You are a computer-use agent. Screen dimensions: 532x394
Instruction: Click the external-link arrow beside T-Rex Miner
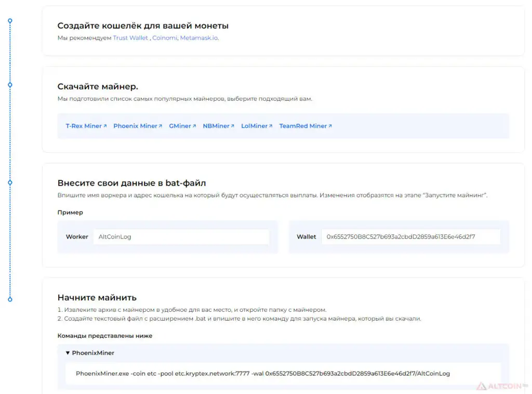click(105, 126)
